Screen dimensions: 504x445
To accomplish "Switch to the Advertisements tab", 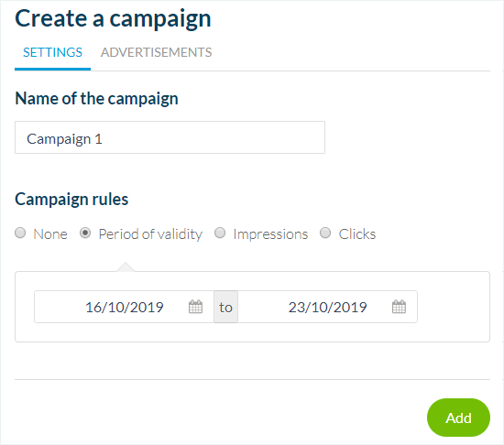I will tap(156, 52).
